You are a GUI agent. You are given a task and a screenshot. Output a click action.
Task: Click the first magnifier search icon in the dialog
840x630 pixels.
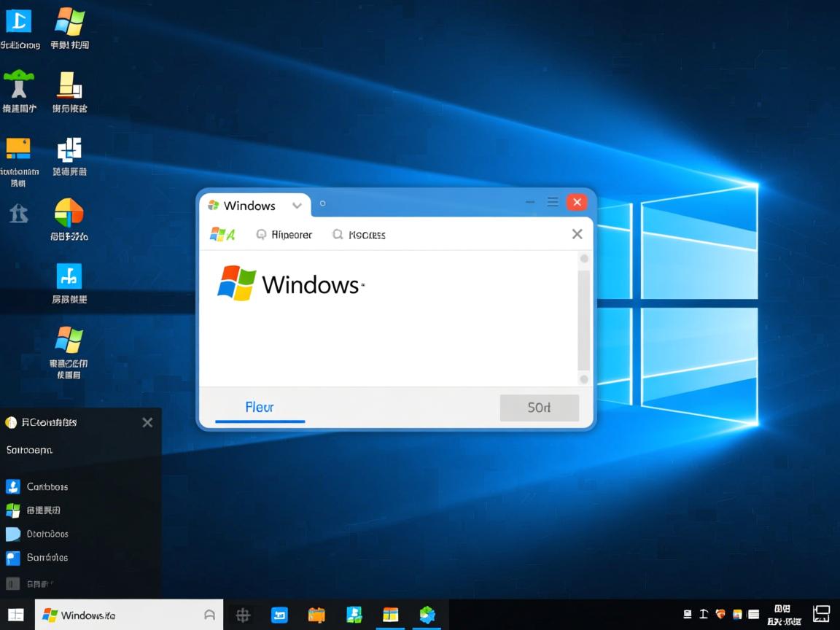(x=261, y=234)
